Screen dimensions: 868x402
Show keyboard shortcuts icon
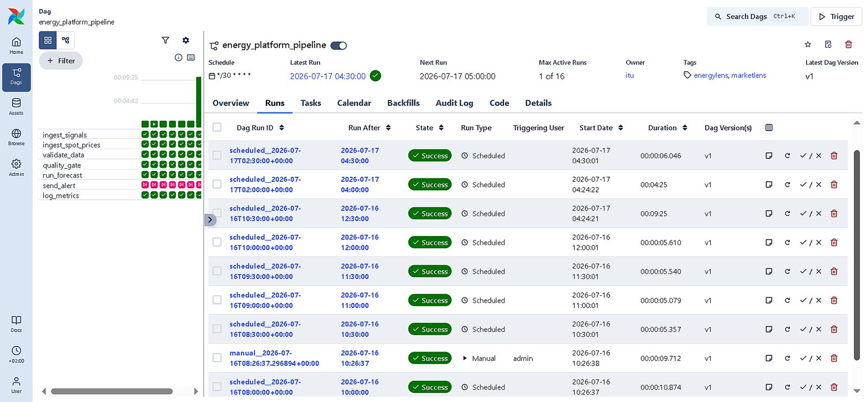tap(191, 58)
